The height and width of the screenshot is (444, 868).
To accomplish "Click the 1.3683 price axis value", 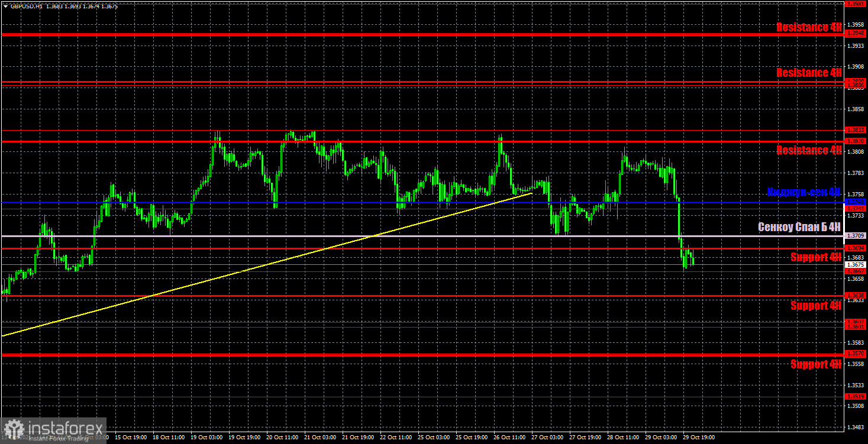I will point(856,258).
